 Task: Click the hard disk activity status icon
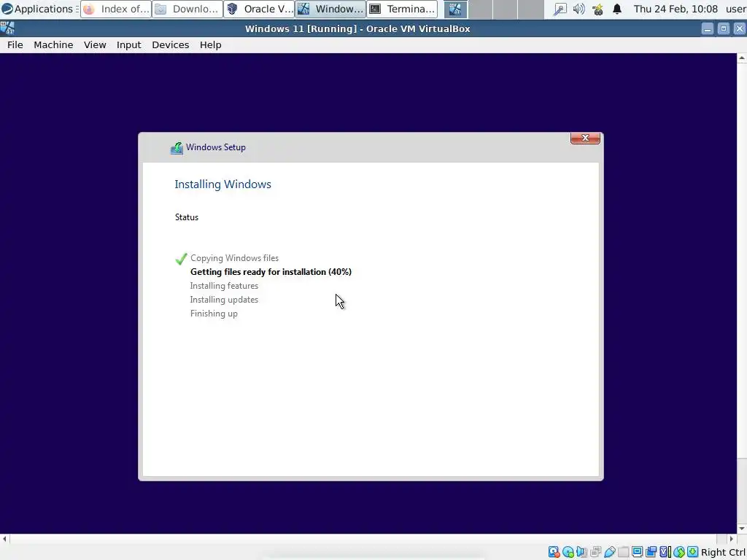554,552
